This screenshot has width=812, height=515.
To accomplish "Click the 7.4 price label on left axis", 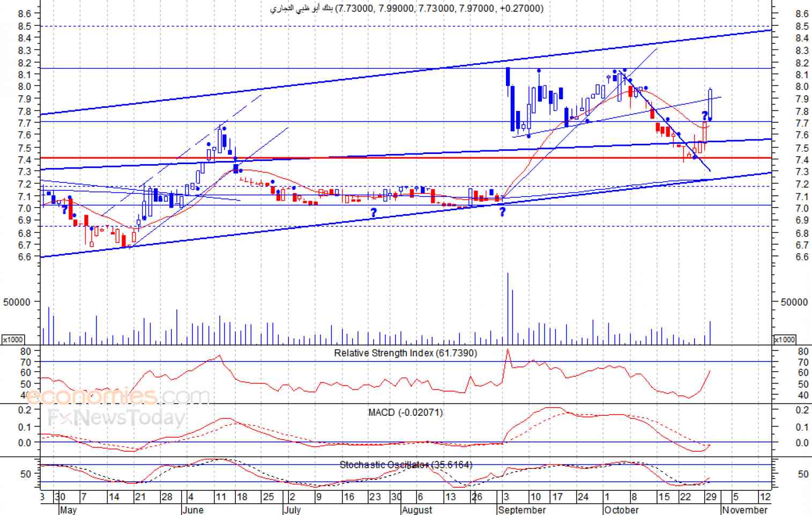I will (25, 160).
